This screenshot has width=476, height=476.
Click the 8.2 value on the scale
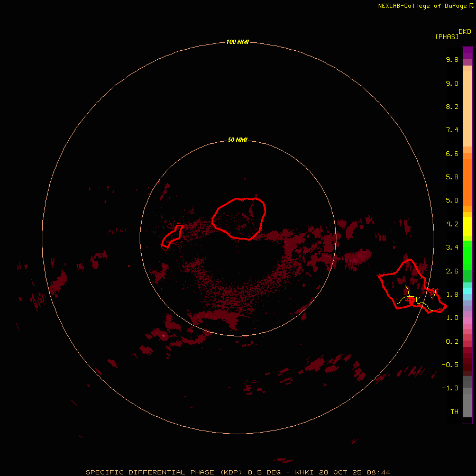(452, 106)
